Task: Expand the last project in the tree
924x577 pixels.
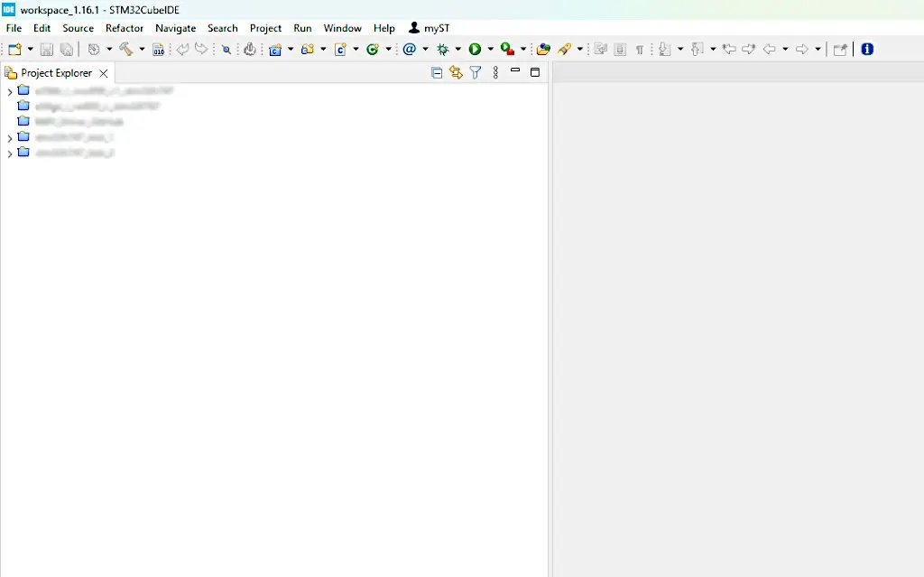Action: [x=10, y=154]
